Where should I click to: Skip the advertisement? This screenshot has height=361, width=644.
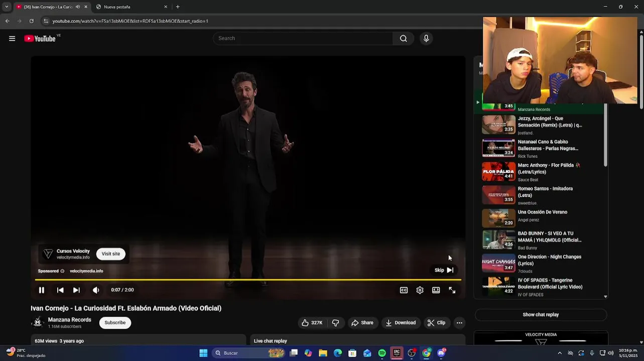pyautogui.click(x=444, y=270)
